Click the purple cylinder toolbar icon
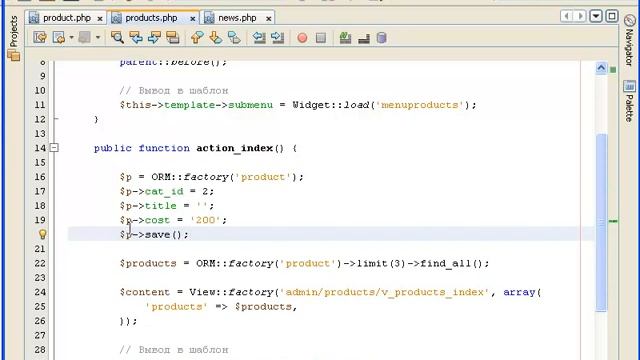The image size is (640, 360). point(382,38)
